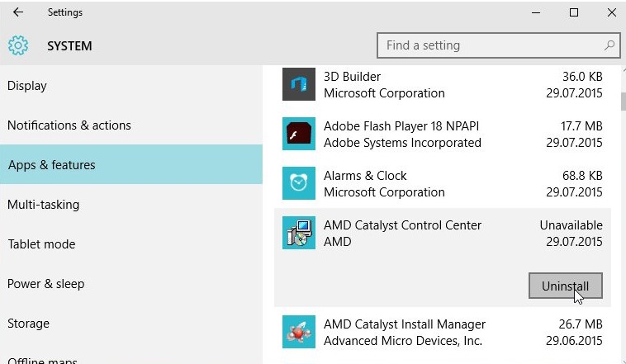Image resolution: width=626 pixels, height=364 pixels.
Task: Select the Alarms & Clock entry
Action: (443, 183)
